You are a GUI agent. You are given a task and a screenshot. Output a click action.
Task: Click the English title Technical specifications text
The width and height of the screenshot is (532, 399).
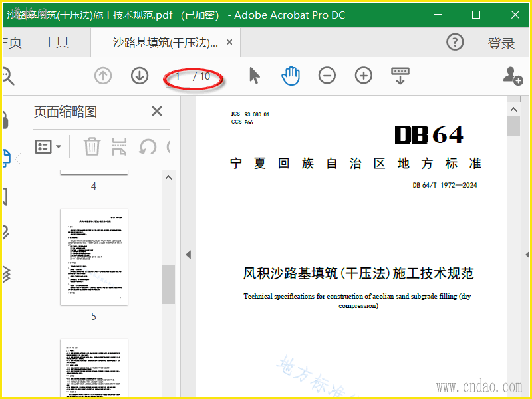coord(358,301)
